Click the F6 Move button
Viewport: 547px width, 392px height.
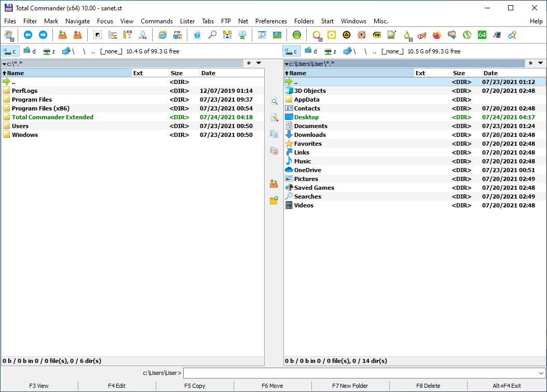click(x=272, y=386)
